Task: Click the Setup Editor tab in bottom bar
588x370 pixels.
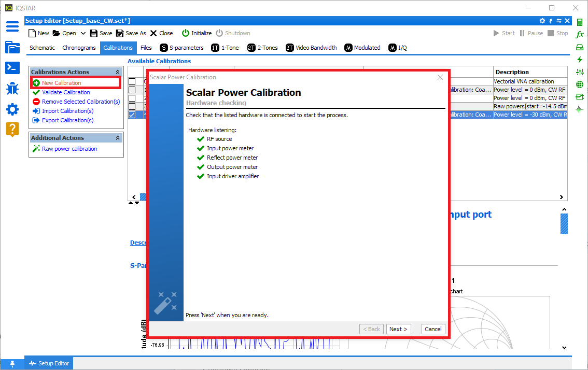Action: click(x=49, y=363)
